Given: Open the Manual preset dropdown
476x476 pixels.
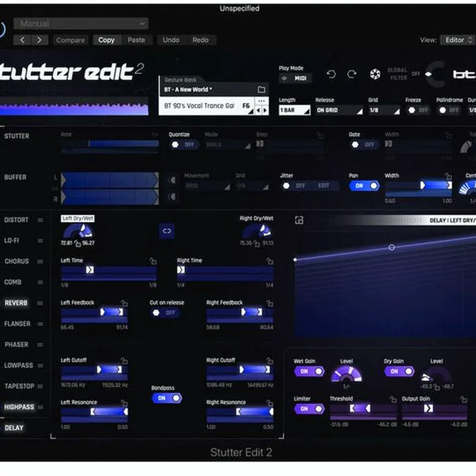Looking at the screenshot, I should (81, 23).
